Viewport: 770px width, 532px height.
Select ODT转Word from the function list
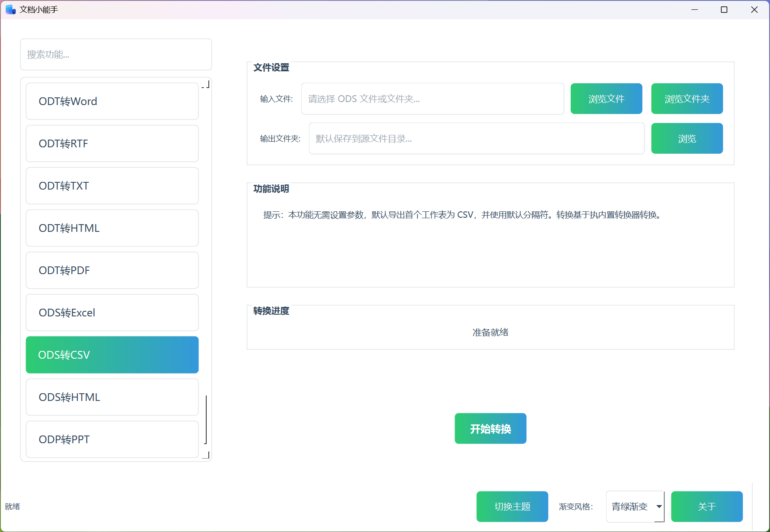pyautogui.click(x=112, y=101)
